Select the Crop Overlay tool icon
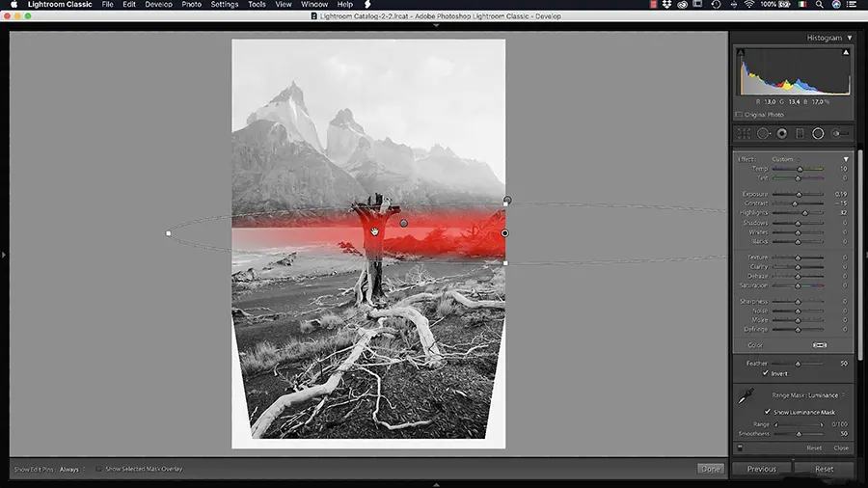 tap(744, 134)
